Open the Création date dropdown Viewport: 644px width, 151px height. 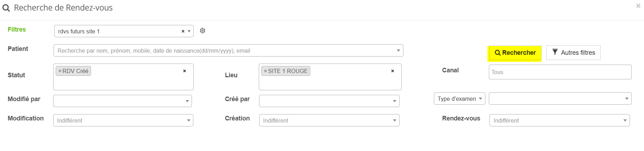pos(329,120)
